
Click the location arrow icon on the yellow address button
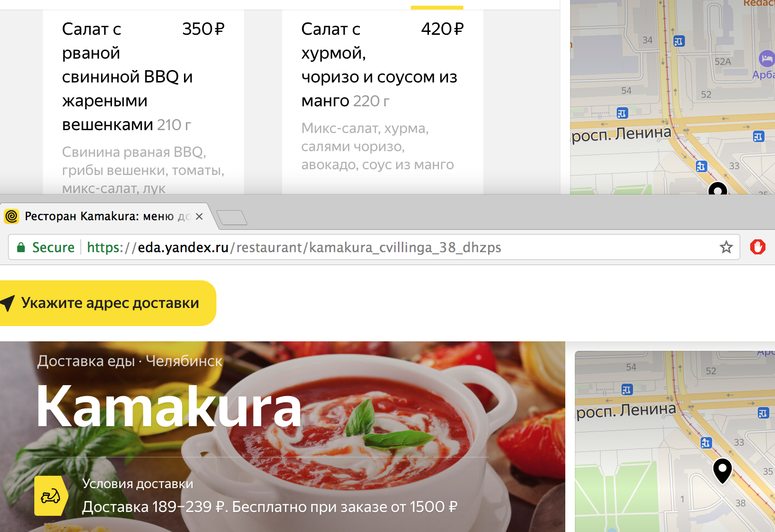point(8,303)
